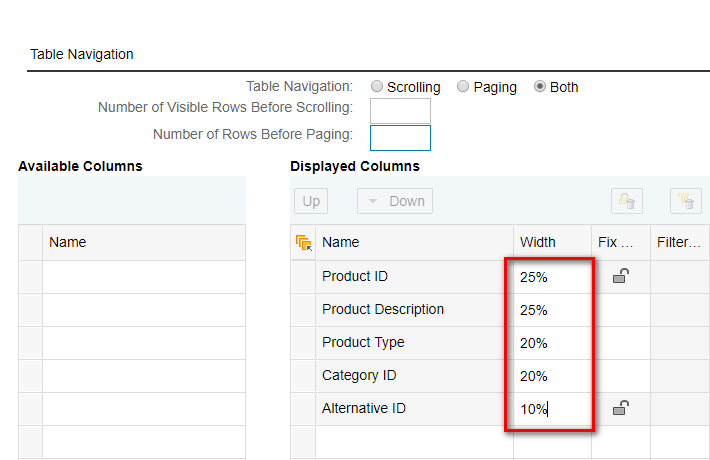Screen dimensions: 710x460
Task: Click the Up button in Displayed Columns
Action: coord(311,201)
